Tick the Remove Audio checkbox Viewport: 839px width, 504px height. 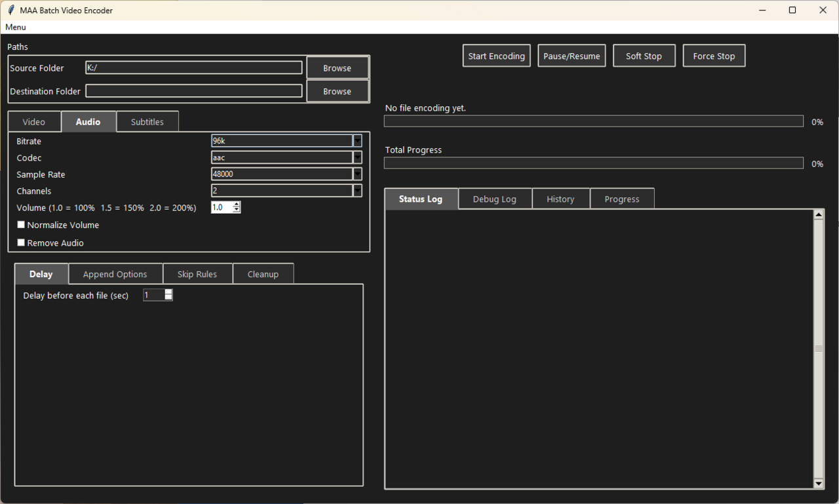[21, 242]
